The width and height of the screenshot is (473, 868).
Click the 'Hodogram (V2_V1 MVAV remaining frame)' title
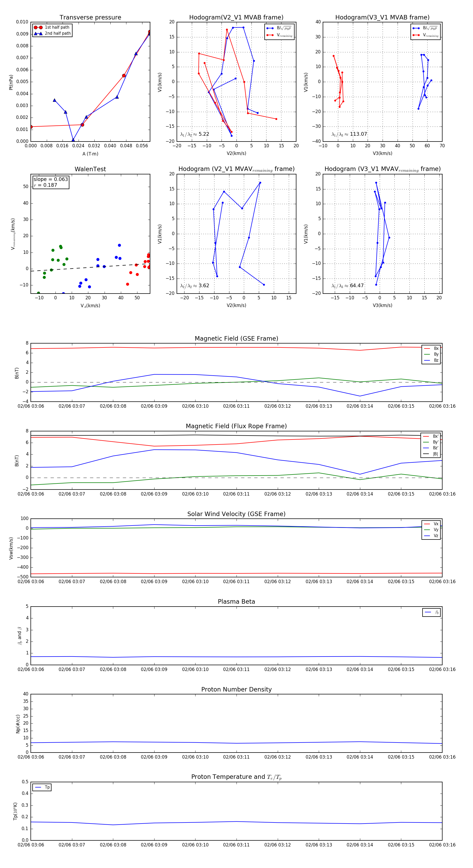pyautogui.click(x=236, y=169)
